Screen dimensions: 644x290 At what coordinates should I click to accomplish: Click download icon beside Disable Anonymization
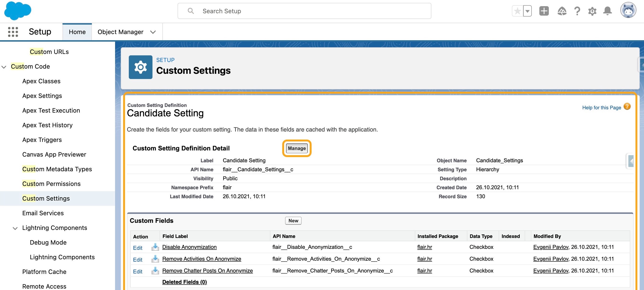155,247
